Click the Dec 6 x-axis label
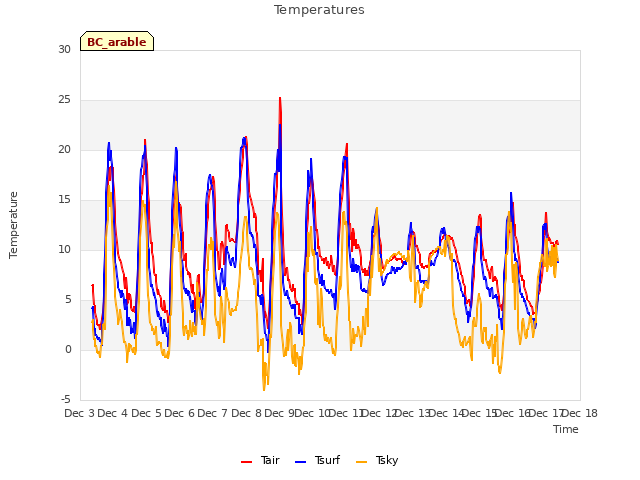 [x=179, y=413]
